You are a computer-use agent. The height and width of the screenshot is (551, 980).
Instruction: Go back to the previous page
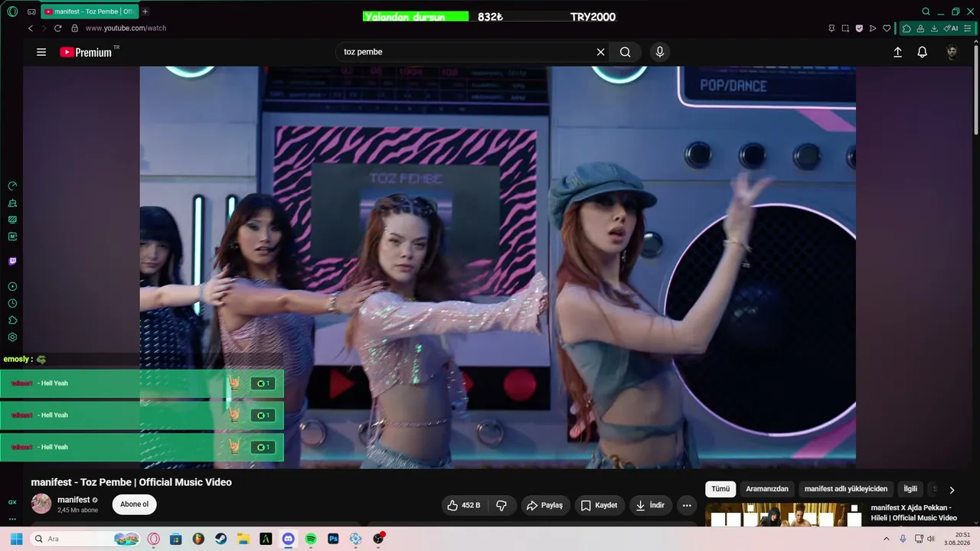pos(31,28)
